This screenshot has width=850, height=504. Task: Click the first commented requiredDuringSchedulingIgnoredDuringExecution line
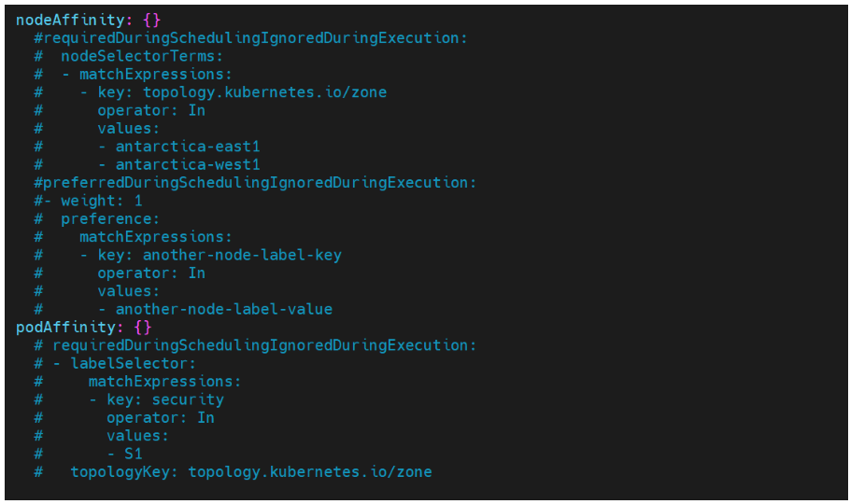250,38
